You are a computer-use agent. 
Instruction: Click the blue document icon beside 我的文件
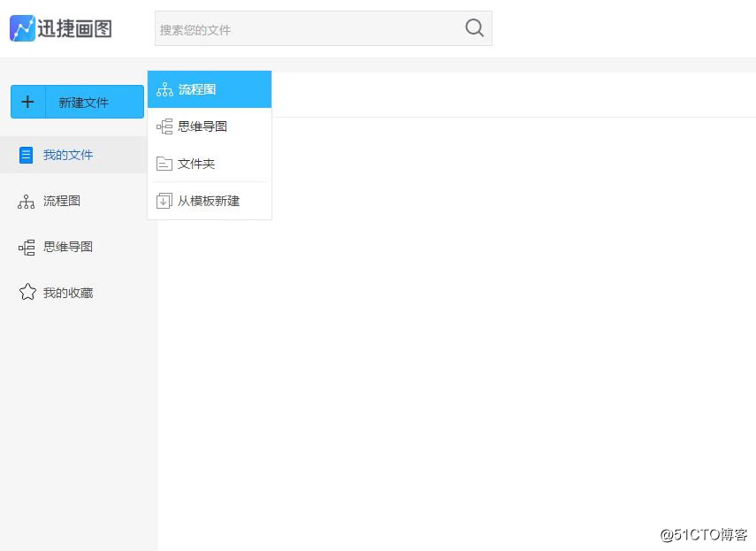[26, 155]
